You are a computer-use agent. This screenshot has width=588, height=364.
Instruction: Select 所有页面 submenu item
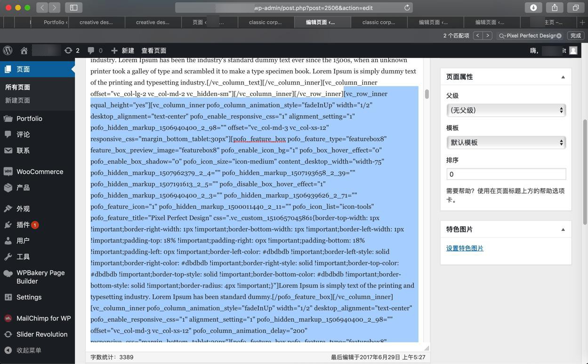(x=18, y=87)
